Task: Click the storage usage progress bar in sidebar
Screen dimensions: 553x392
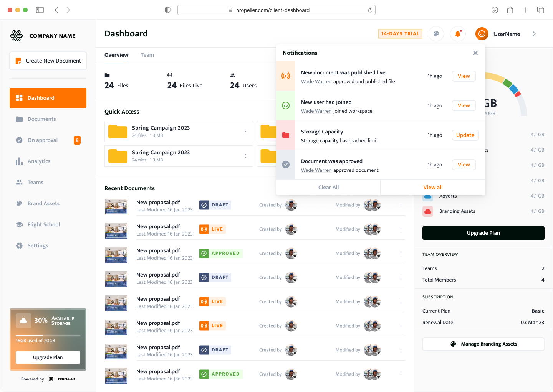Action: point(48,335)
